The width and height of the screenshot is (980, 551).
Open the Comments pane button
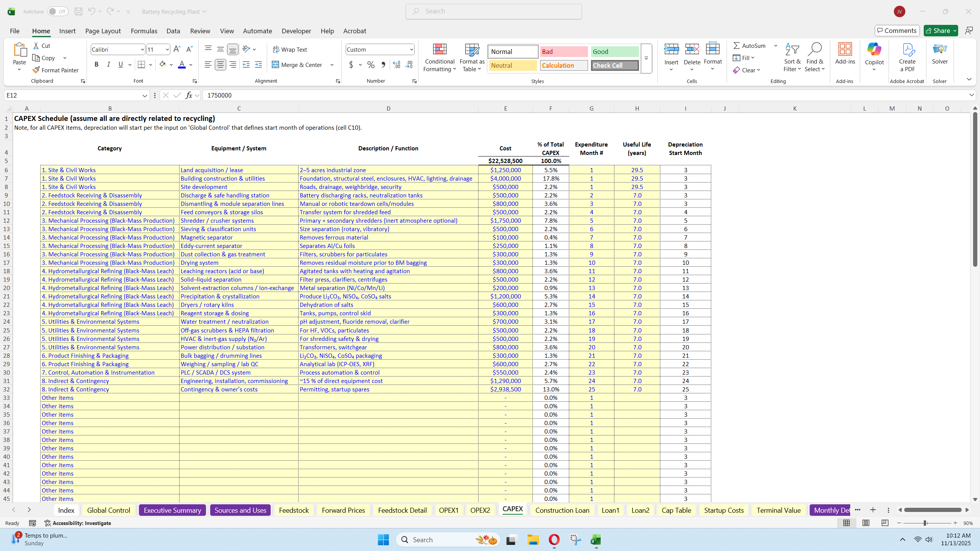(897, 31)
